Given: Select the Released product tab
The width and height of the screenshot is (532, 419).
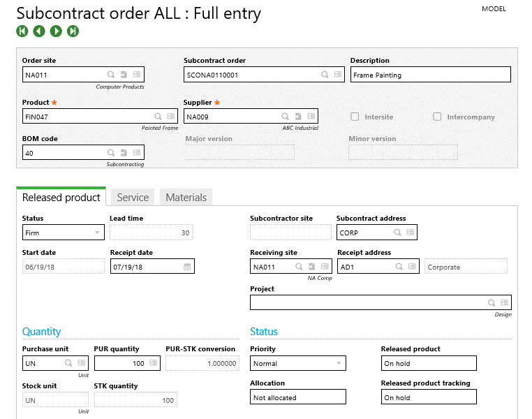Looking at the screenshot, I should pos(61,198).
